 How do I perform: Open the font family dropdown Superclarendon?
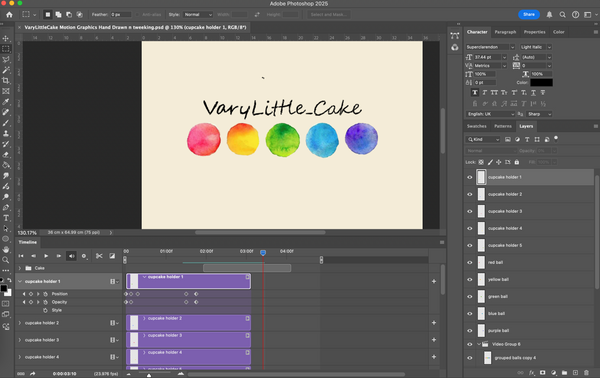tap(490, 47)
